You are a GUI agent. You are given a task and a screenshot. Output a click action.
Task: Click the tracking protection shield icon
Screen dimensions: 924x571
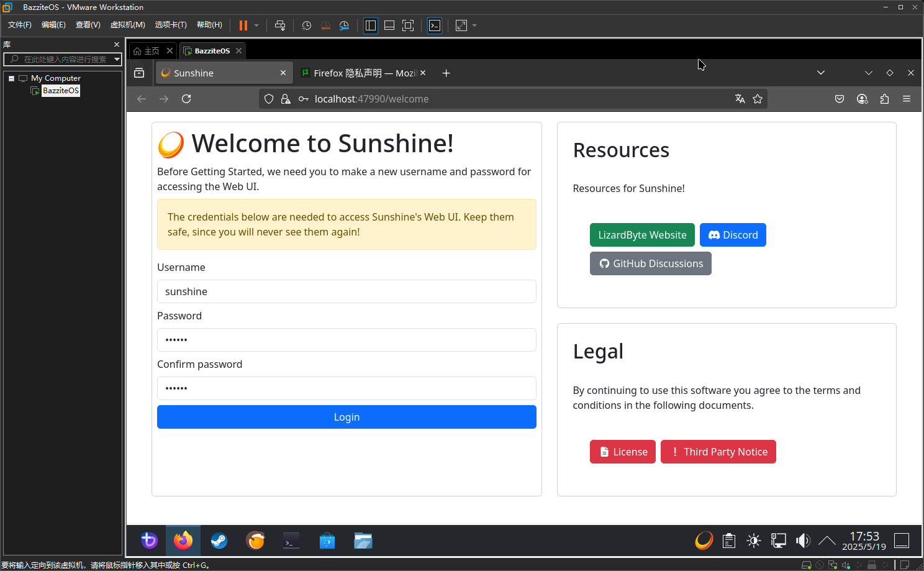[269, 99]
